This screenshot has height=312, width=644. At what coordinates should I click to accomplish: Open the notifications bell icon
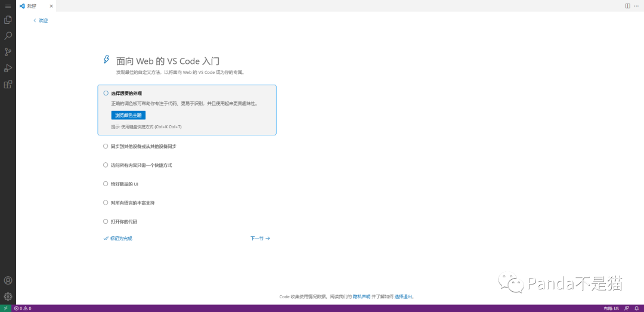click(637, 308)
